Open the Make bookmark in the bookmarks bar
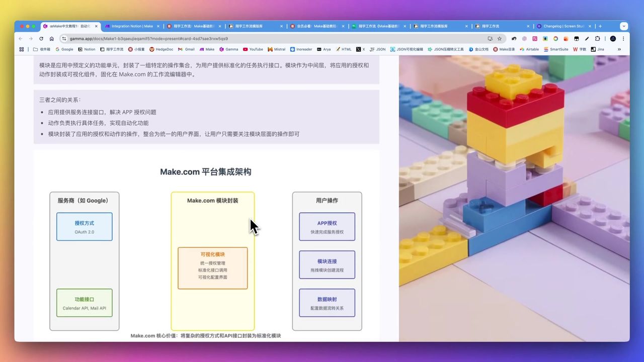The image size is (644, 362). pyautogui.click(x=207, y=49)
